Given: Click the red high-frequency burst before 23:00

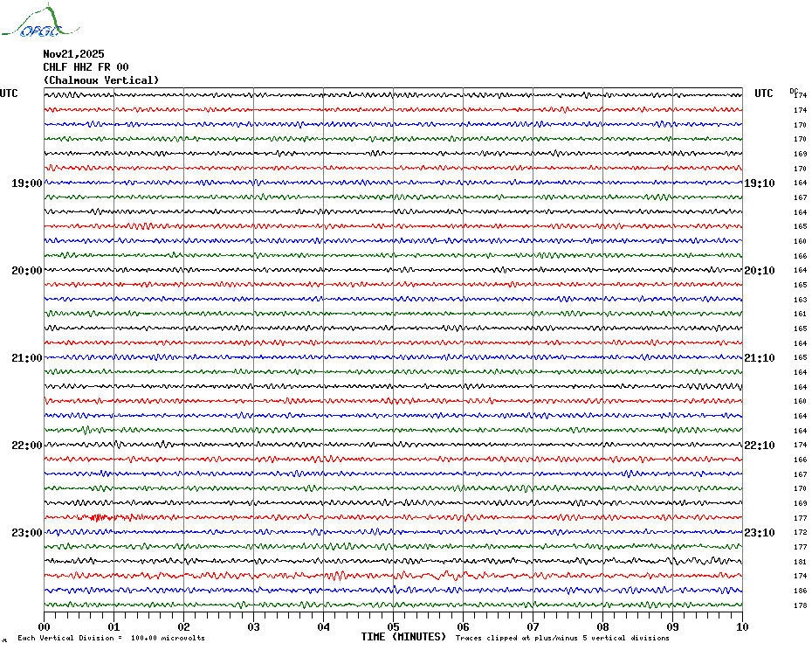Looking at the screenshot, I should [x=98, y=517].
